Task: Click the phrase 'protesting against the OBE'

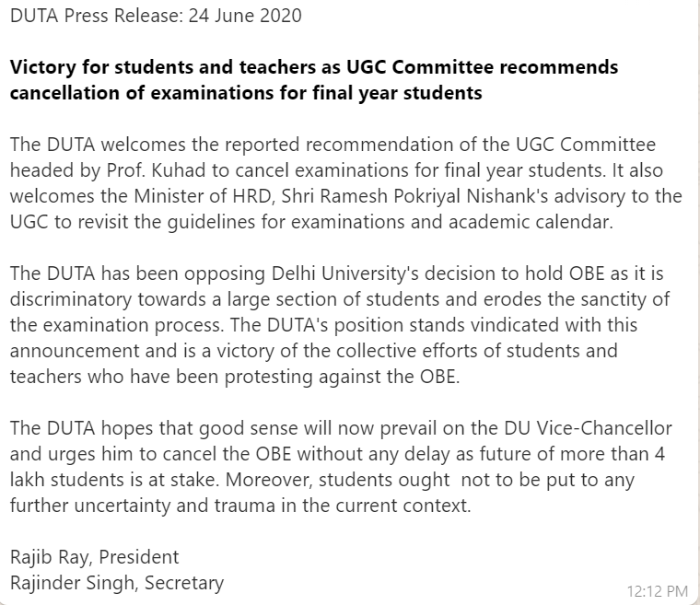Action: click(x=342, y=377)
